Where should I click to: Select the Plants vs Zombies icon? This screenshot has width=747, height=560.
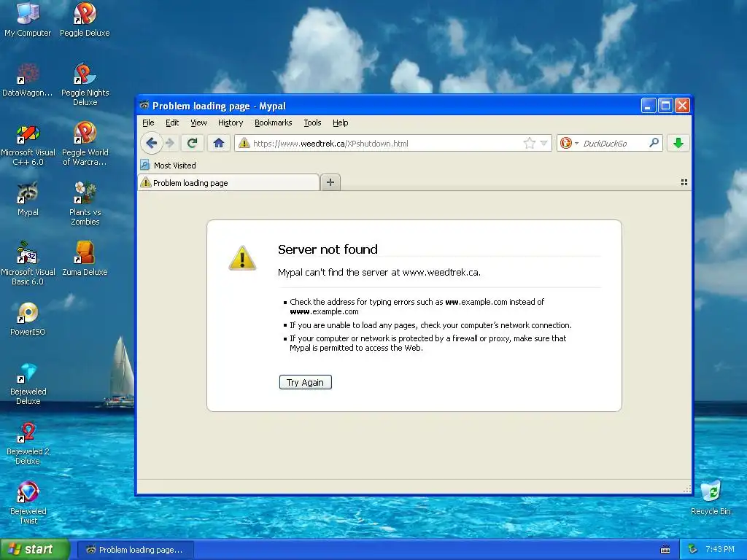[85, 204]
